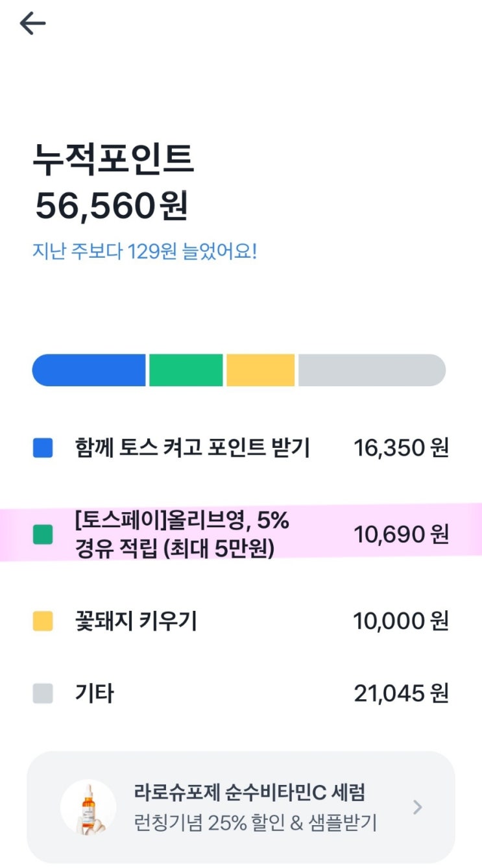Click the 지난 주보다 129원 늘었어요 text

coord(145,251)
